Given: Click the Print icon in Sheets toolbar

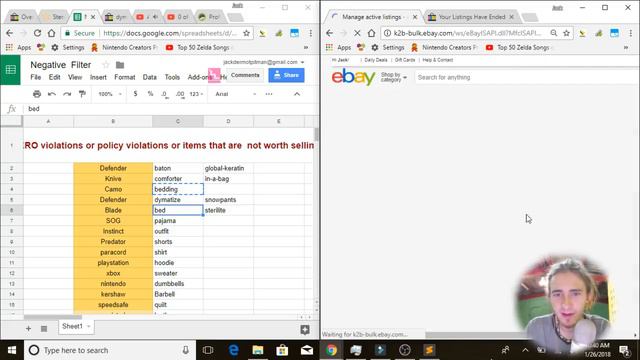Looking at the screenshot, I should coord(37,94).
